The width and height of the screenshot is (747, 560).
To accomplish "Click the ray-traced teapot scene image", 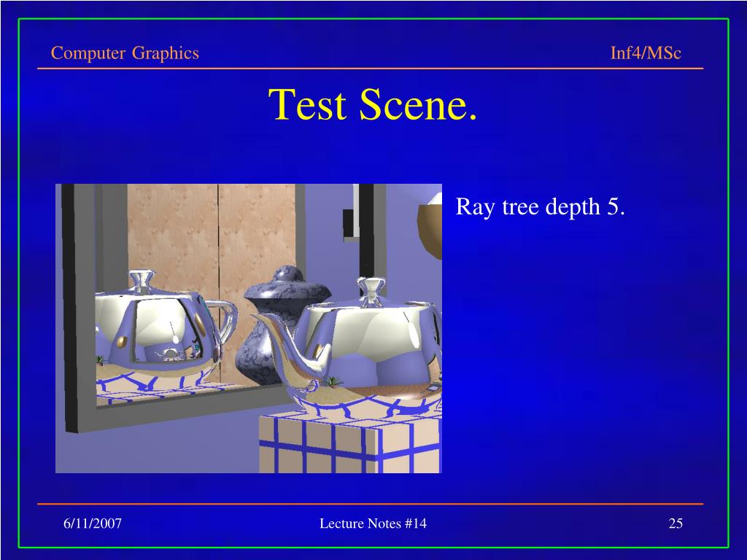I will point(249,328).
